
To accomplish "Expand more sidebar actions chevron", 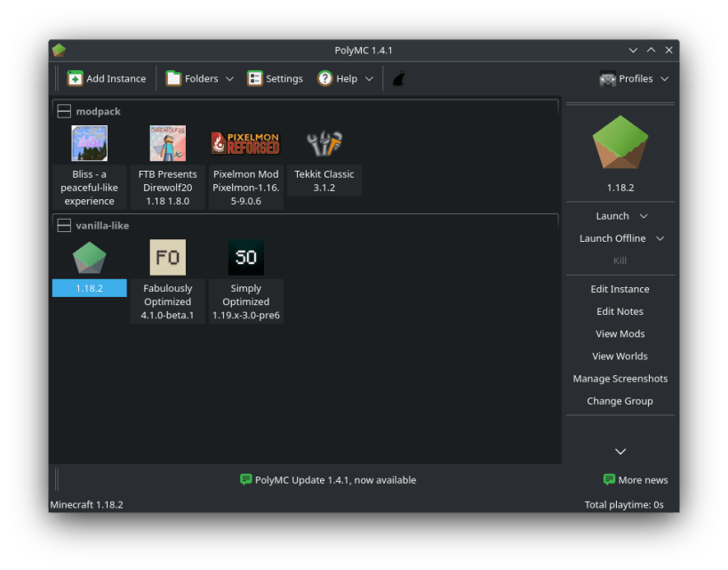I will click(620, 452).
